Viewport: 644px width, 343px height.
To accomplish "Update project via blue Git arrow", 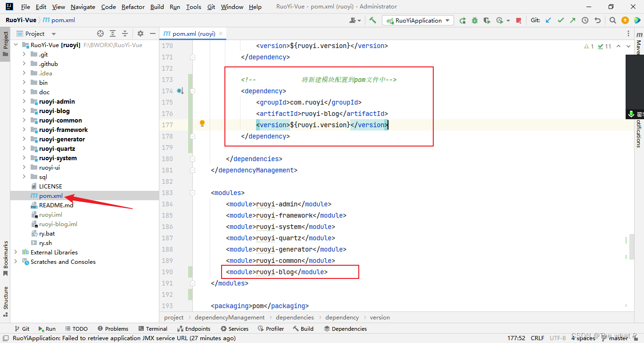I will point(548,20).
